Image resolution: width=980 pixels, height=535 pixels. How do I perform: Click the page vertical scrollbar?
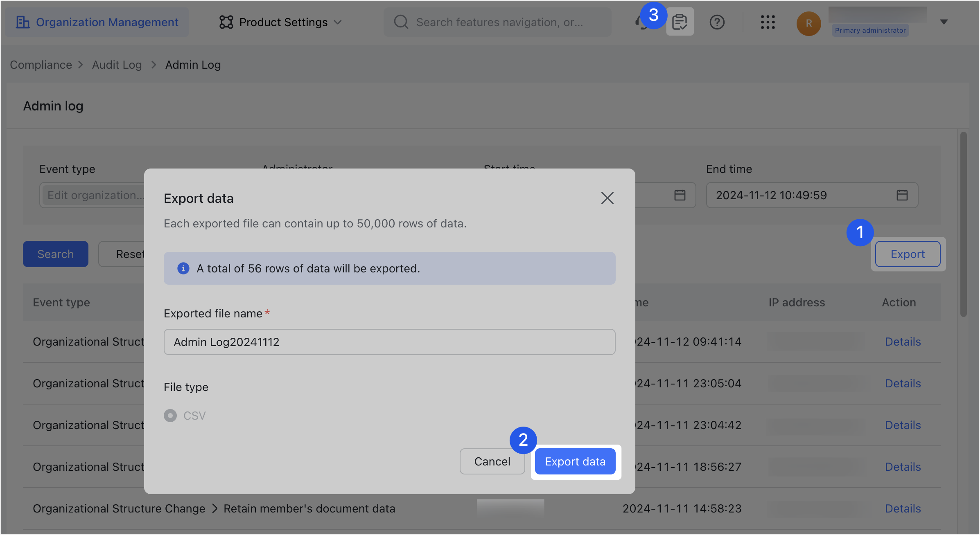(x=964, y=224)
